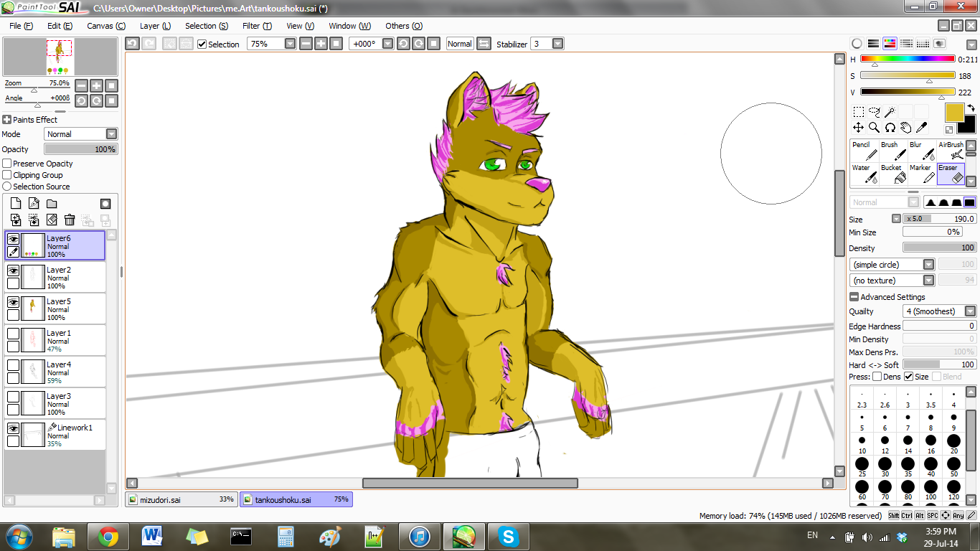
Task: Select the Eraser tool
Action: point(951,174)
